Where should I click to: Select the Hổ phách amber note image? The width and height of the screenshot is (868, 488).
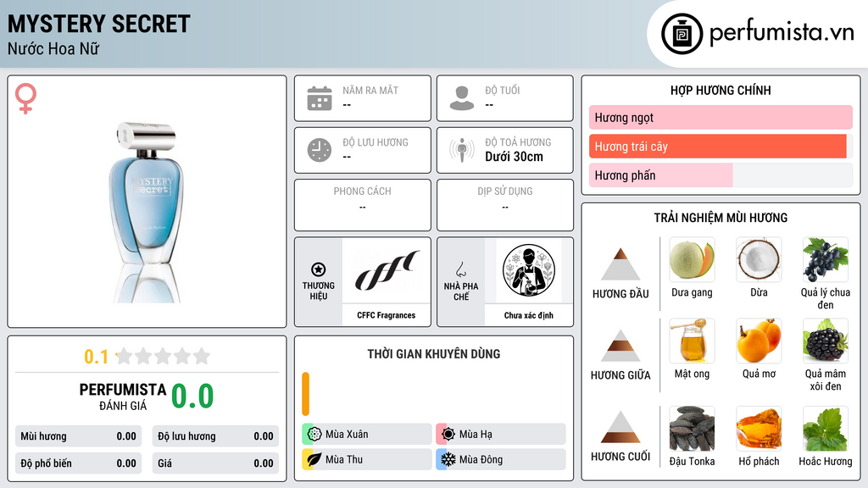[x=759, y=429]
